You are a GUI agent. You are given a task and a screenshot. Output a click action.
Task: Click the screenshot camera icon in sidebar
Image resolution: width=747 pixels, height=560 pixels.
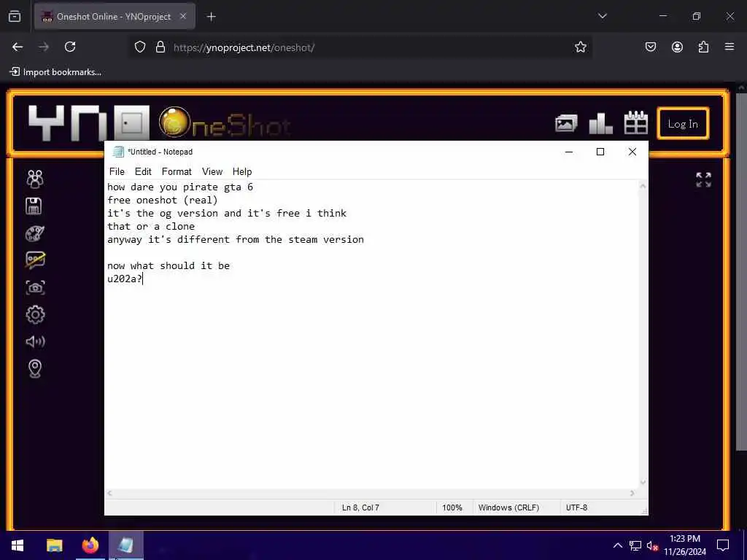pyautogui.click(x=35, y=287)
